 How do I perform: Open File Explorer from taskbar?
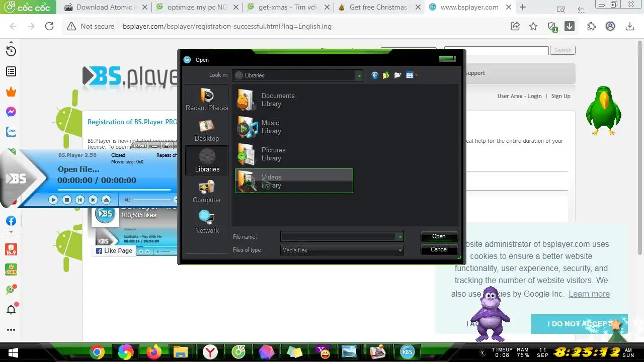(182, 352)
